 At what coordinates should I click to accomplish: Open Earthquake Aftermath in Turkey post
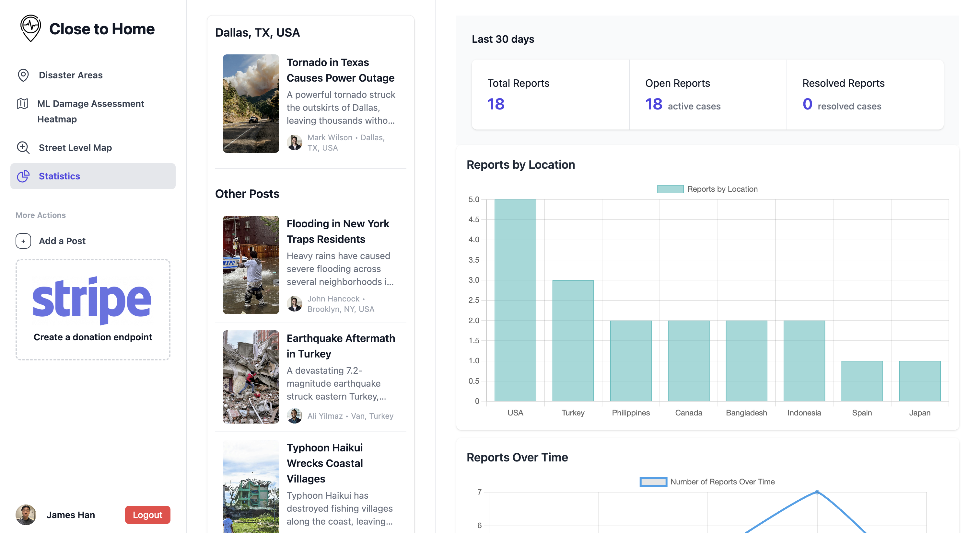pos(341,346)
